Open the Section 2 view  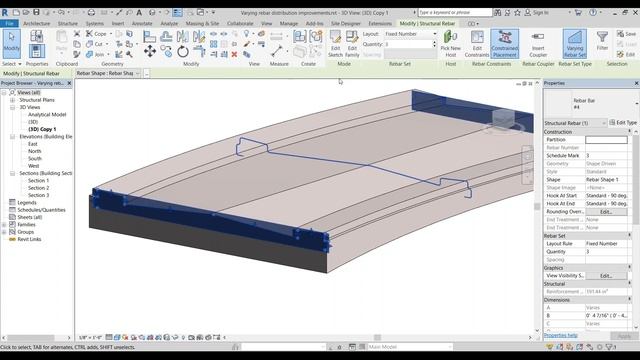point(38,188)
